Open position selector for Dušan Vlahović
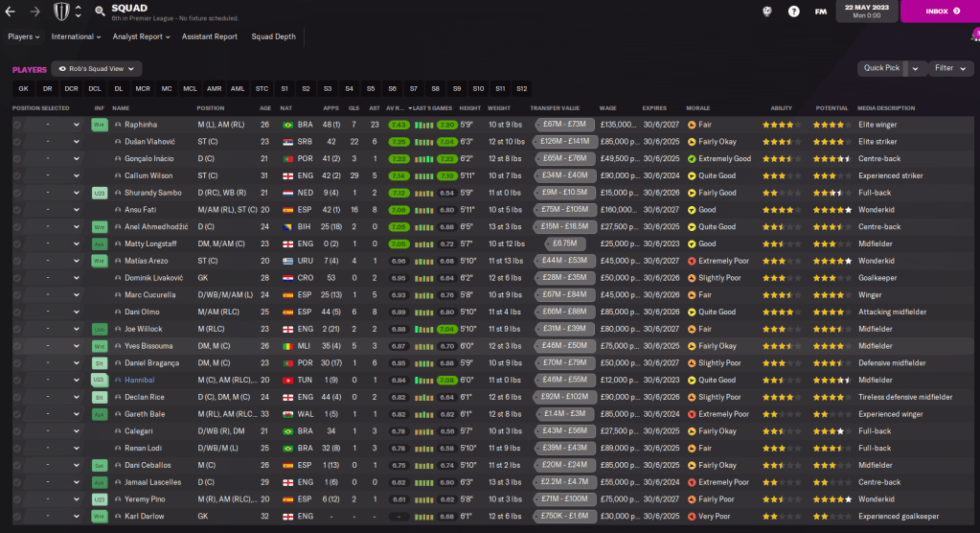Screen dimensions: 980x533 pos(77,142)
